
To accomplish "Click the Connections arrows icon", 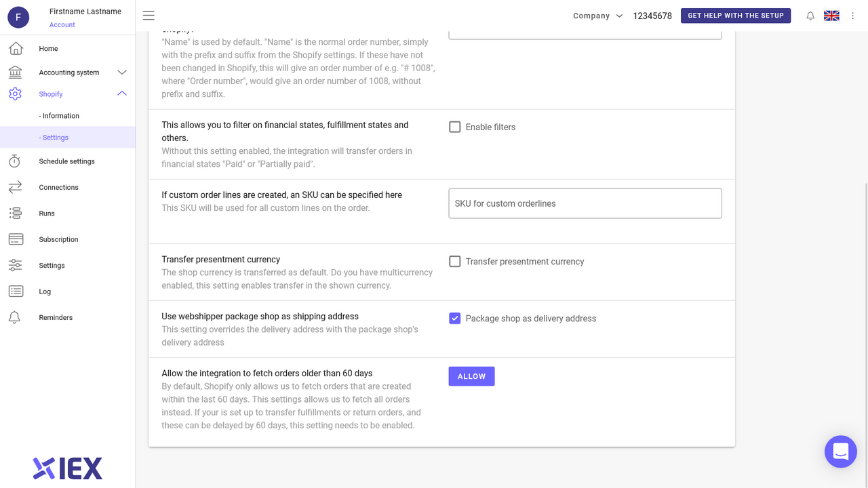I will [16, 187].
